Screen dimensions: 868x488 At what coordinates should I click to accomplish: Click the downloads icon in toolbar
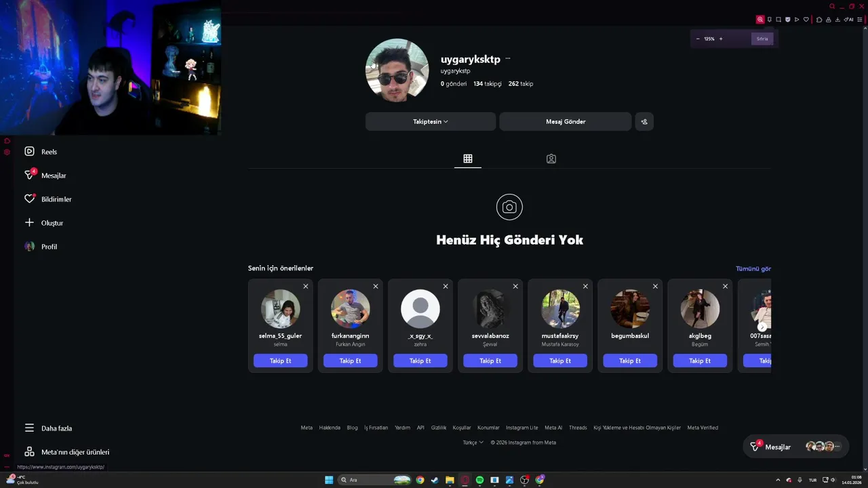point(837,20)
